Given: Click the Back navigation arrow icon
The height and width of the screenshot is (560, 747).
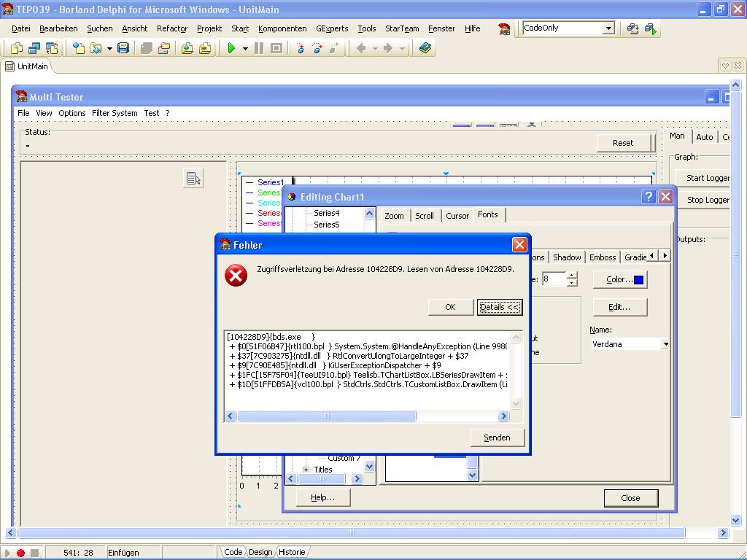Looking at the screenshot, I should [x=361, y=48].
